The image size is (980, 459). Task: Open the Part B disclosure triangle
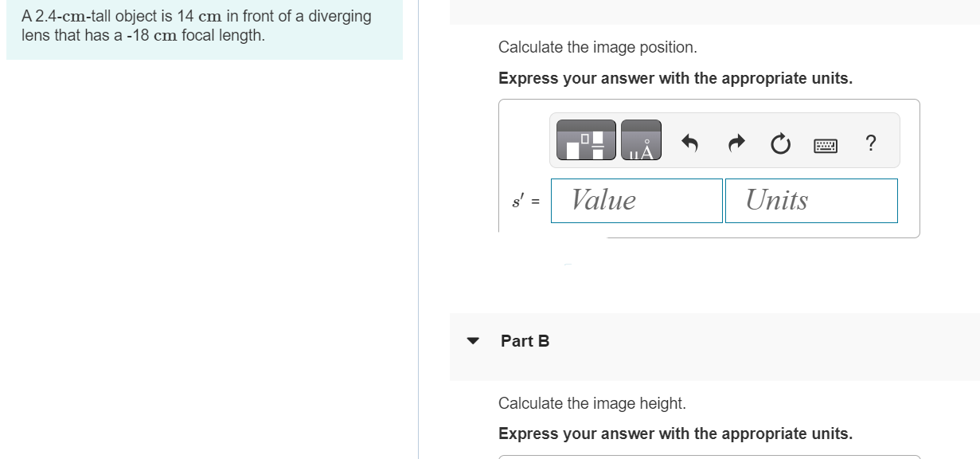[474, 340]
